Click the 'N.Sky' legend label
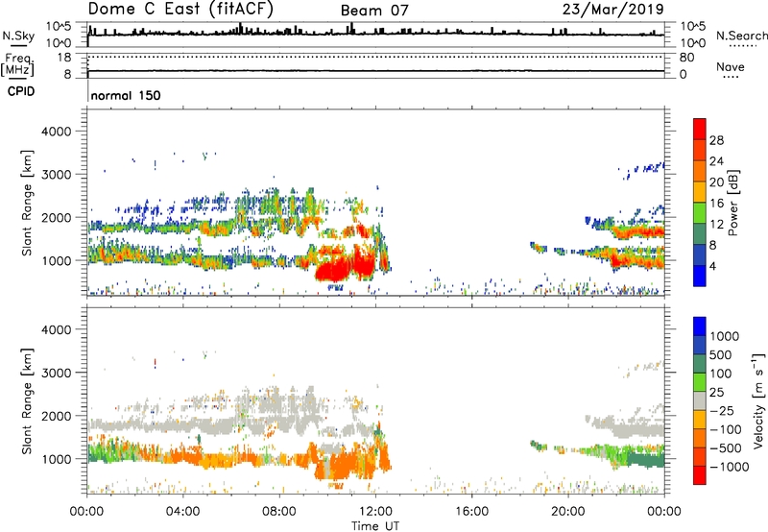 [x=18, y=36]
